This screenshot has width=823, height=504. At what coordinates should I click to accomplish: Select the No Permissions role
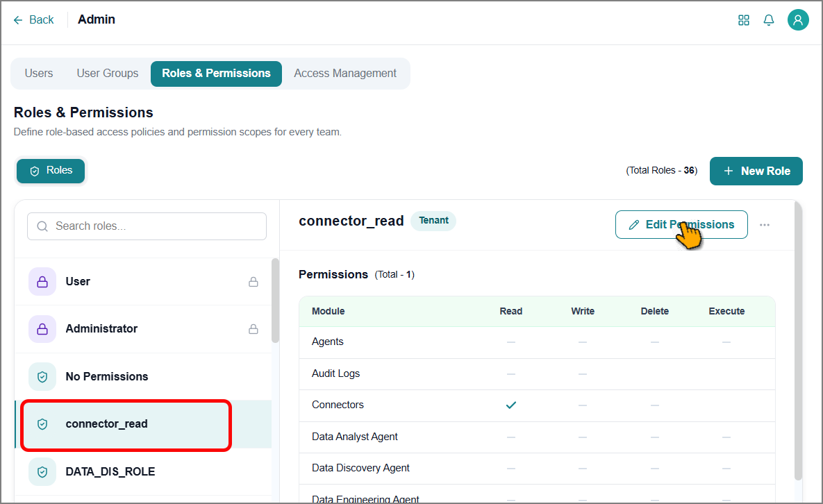[143, 376]
